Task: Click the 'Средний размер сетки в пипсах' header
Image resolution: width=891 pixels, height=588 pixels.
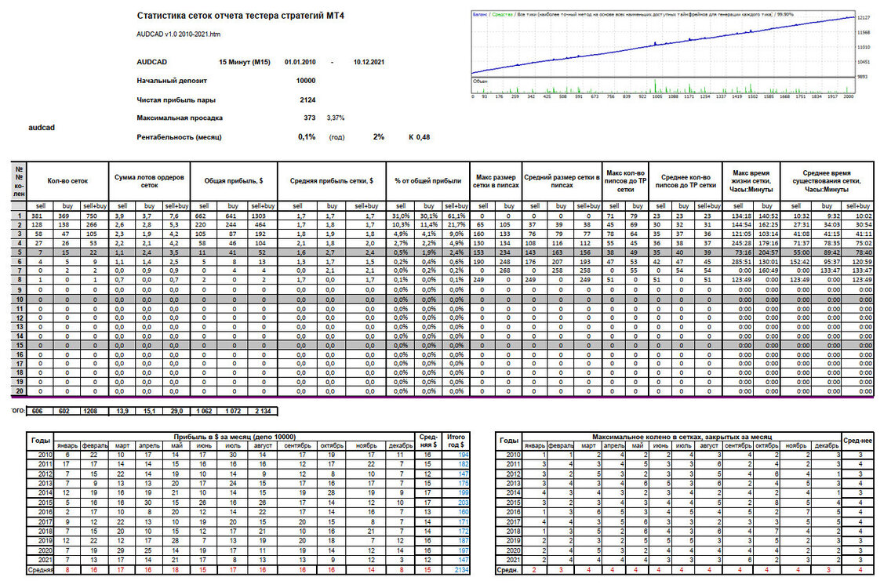Action: [x=562, y=181]
